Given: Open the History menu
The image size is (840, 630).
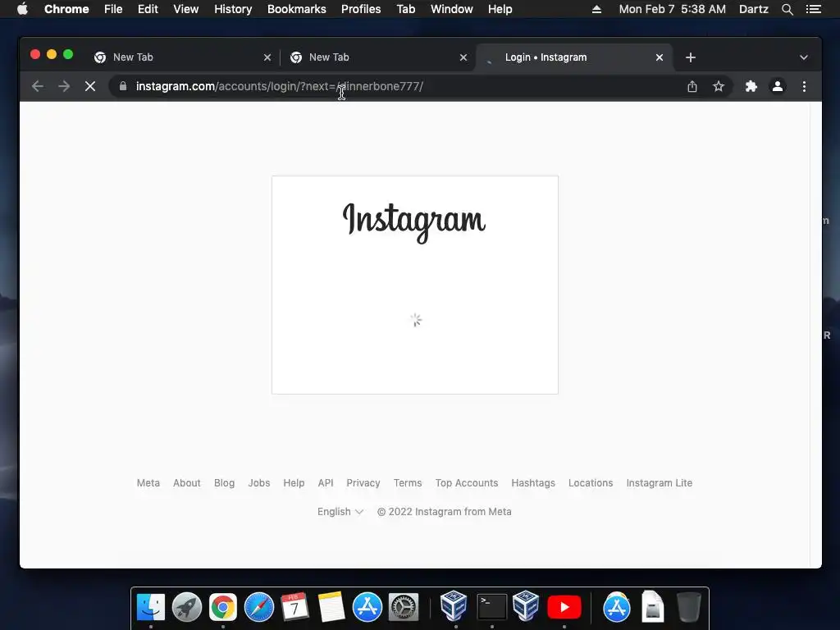Looking at the screenshot, I should point(233,9).
